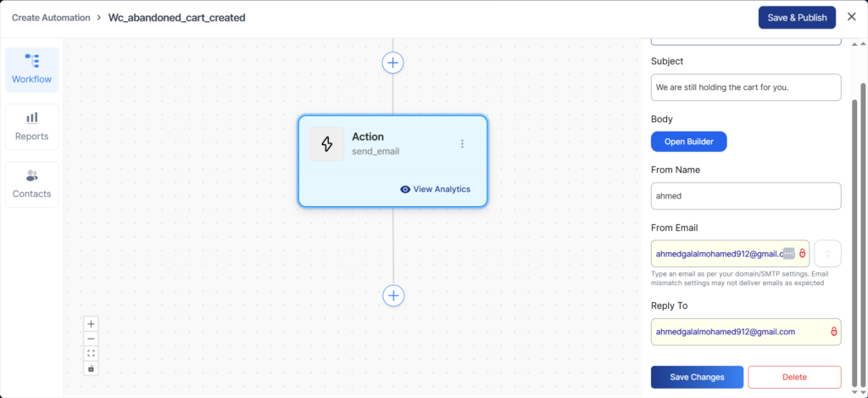This screenshot has width=868, height=398.
Task: Open the Action node three-dot menu
Action: coord(462,144)
